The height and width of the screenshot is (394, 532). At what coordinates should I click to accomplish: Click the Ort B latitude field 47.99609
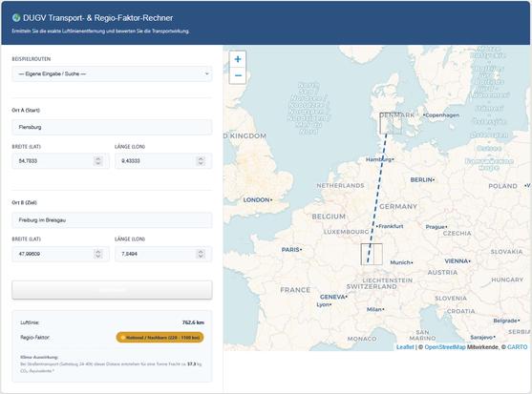(x=61, y=254)
